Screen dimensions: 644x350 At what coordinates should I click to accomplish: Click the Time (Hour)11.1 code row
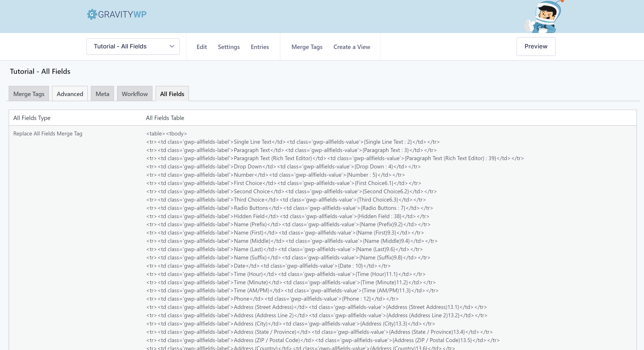(286, 274)
